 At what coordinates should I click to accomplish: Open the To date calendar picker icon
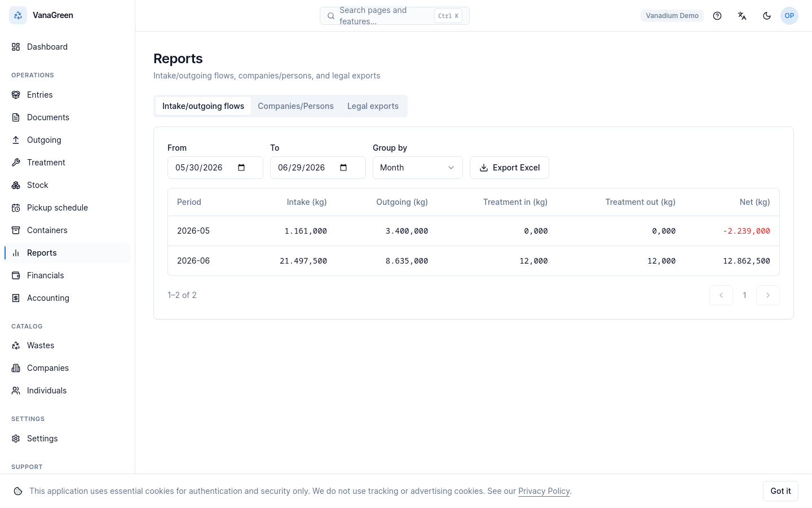click(343, 168)
